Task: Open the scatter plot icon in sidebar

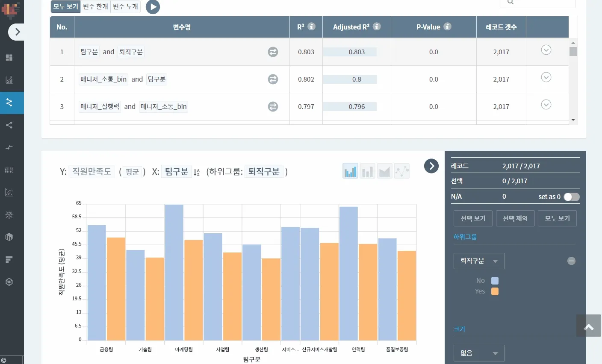Action: point(9,192)
